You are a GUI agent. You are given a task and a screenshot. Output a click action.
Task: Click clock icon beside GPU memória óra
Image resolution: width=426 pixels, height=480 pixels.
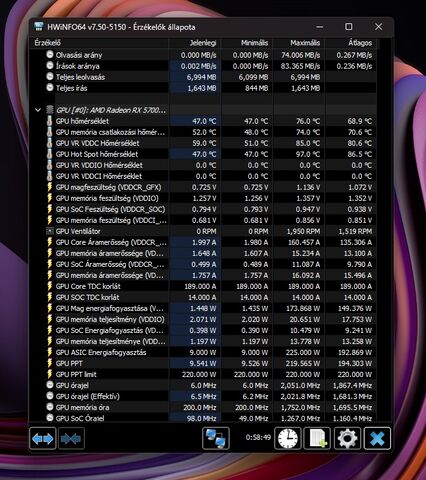[50, 407]
